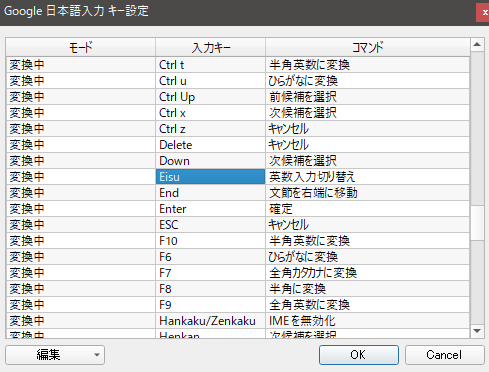Select the 'Ctrl z' key cell
The width and height of the screenshot is (489, 372).
(x=211, y=129)
